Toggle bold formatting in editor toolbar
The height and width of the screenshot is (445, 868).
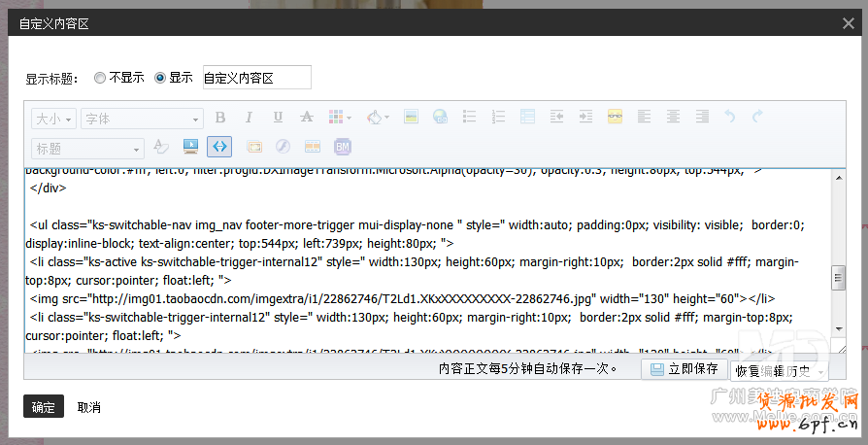pyautogui.click(x=220, y=118)
